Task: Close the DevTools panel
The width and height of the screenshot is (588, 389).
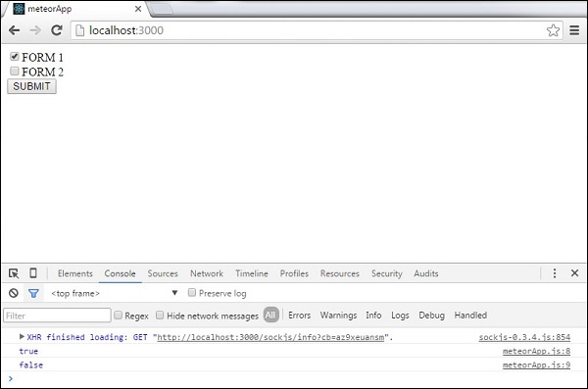Action: [x=574, y=273]
